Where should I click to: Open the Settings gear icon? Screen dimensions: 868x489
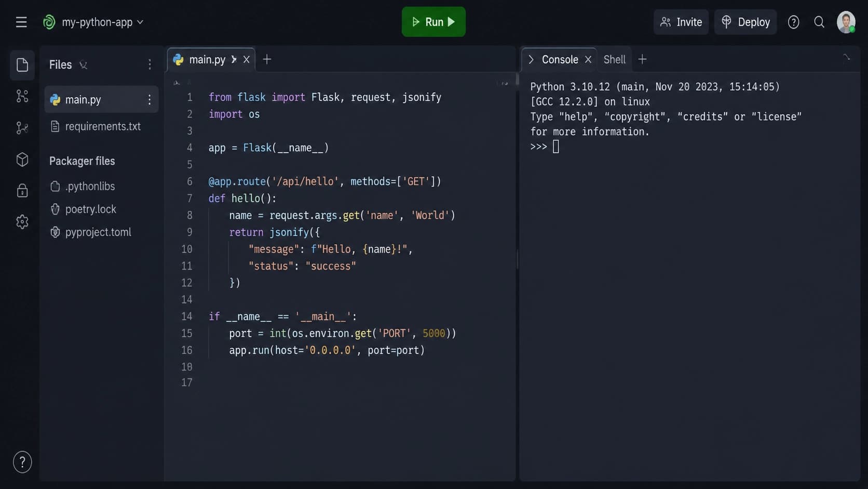(x=22, y=222)
